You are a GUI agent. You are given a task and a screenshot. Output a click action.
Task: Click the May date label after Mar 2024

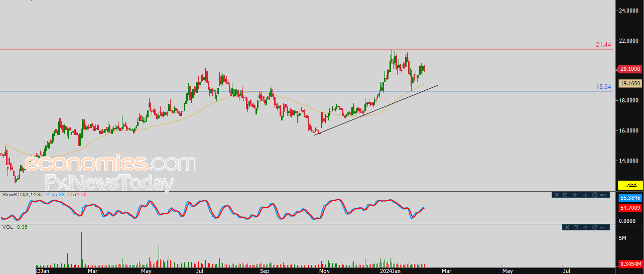[x=508, y=271]
